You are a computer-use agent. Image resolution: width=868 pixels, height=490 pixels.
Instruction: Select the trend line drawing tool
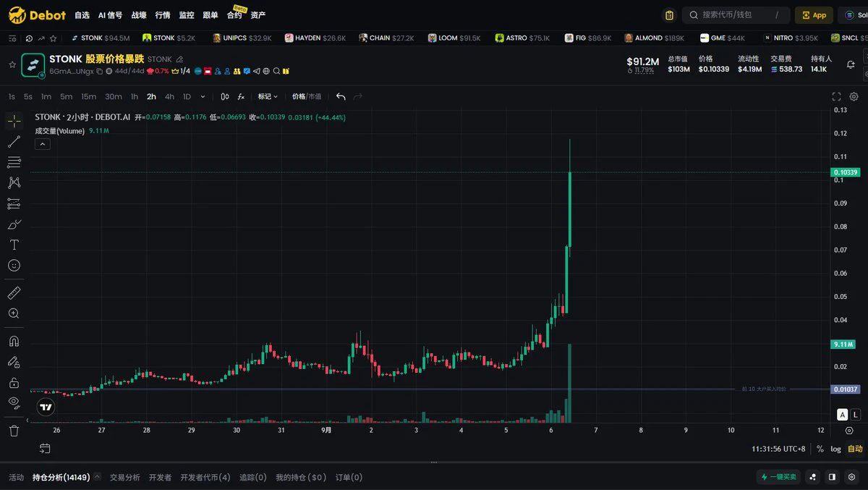14,141
